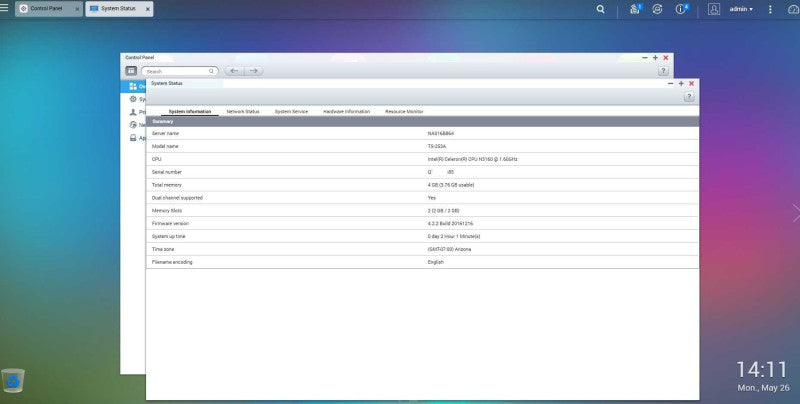
Task: Open the Resource Monitor tab
Action: (404, 111)
